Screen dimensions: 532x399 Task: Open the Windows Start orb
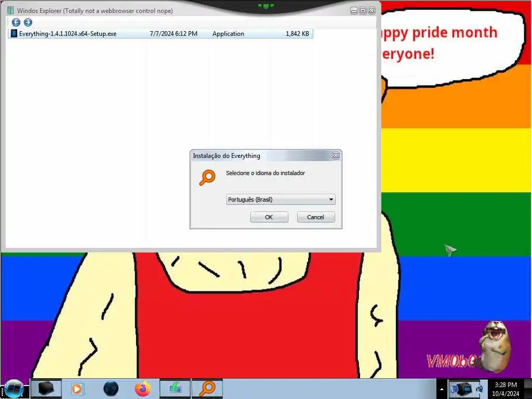pyautogui.click(x=14, y=389)
